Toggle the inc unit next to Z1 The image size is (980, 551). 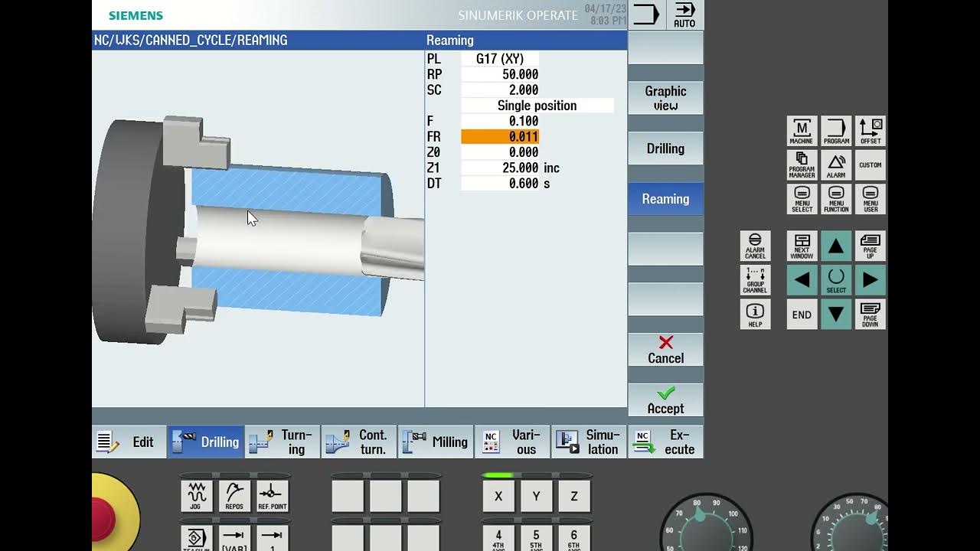point(551,168)
